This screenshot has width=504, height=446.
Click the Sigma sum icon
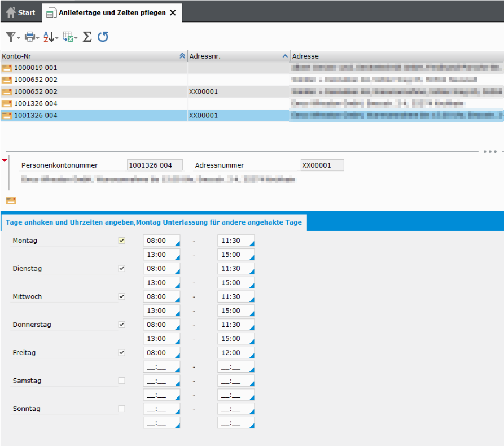87,37
